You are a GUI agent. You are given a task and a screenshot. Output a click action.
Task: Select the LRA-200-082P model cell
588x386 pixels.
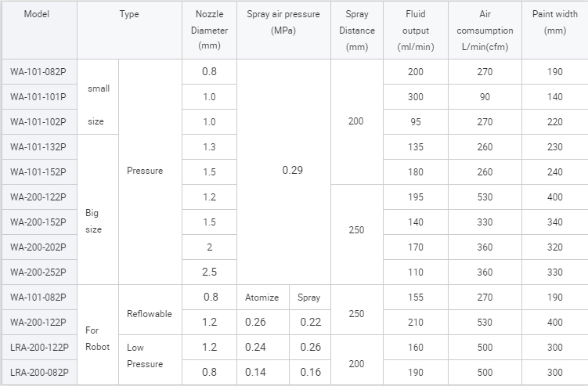click(38, 373)
